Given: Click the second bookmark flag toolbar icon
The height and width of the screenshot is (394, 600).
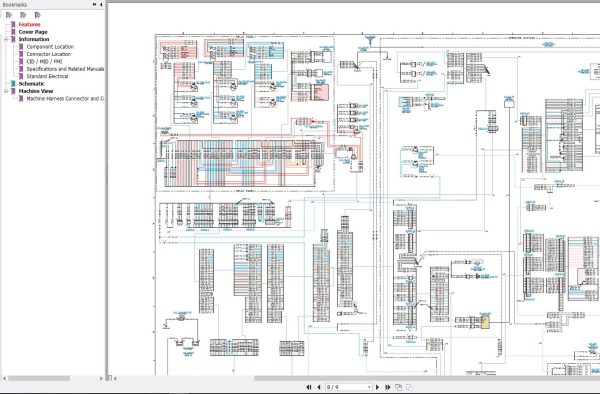Looking at the screenshot, I should pos(23,15).
